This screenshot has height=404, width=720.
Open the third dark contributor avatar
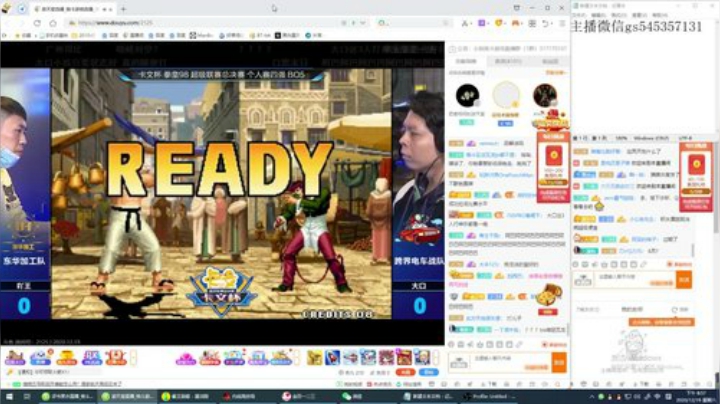pos(545,95)
